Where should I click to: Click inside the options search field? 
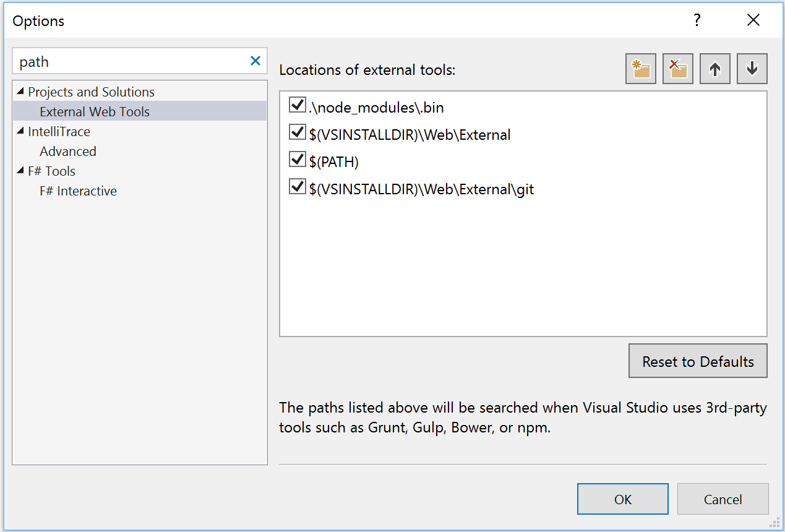(130, 61)
